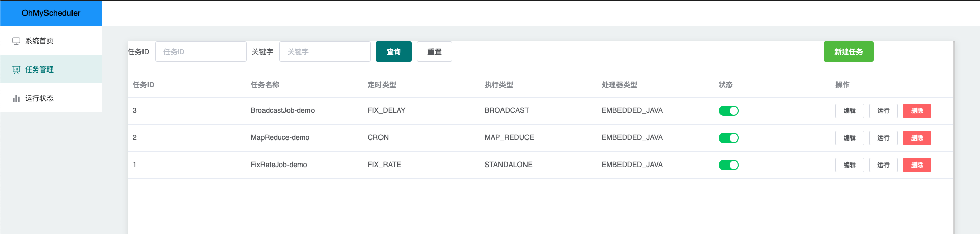Edit the BroadcastJob-demo task
This screenshot has height=234, width=980.
pyautogui.click(x=850, y=111)
